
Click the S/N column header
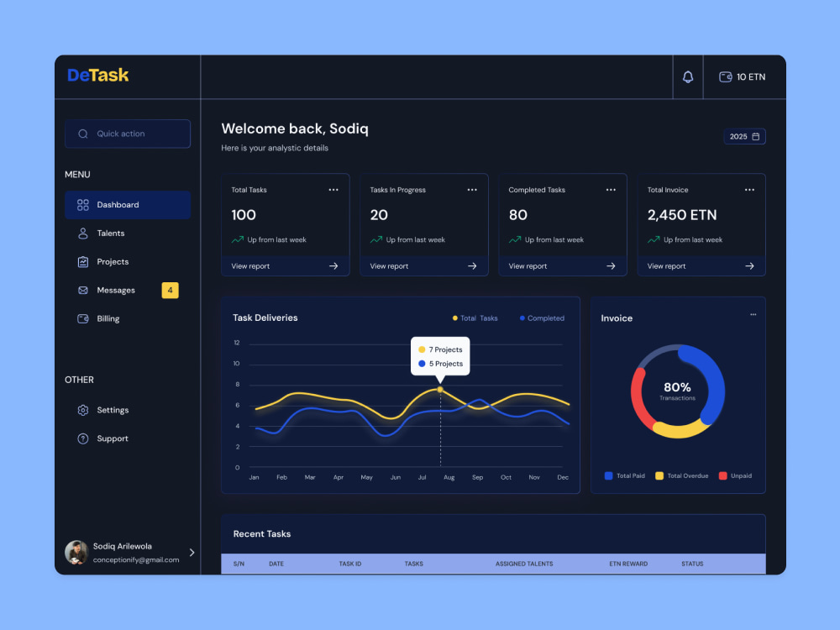(x=239, y=564)
